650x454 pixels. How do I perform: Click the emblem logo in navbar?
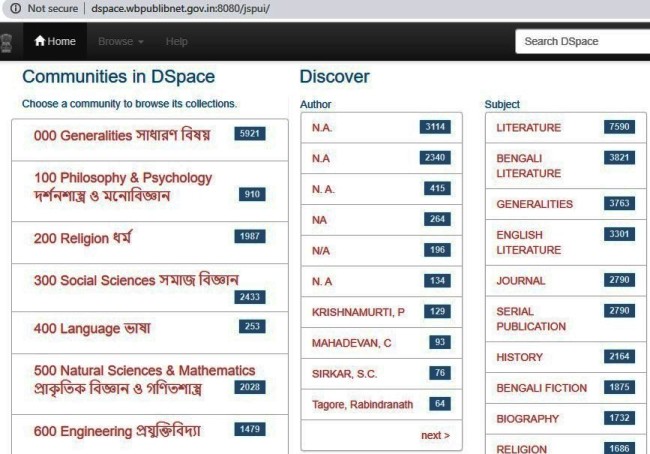click(x=8, y=42)
